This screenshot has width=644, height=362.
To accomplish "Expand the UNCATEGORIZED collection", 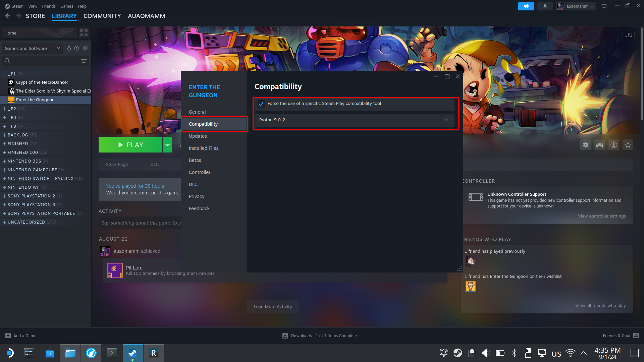I will [x=4, y=222].
